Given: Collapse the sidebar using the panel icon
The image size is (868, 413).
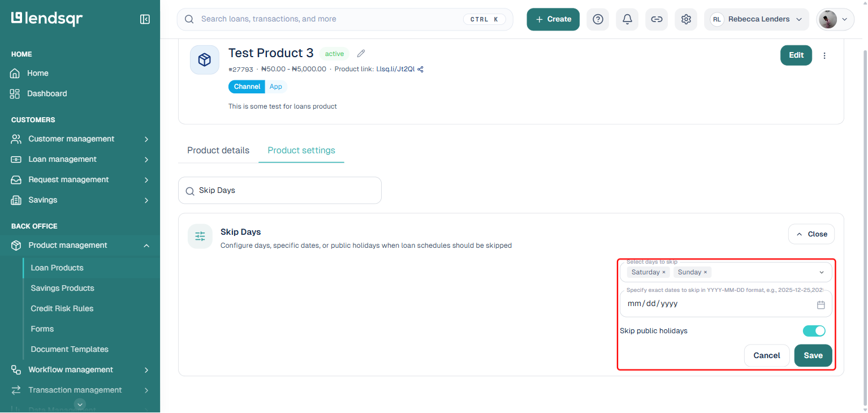Looking at the screenshot, I should (145, 19).
